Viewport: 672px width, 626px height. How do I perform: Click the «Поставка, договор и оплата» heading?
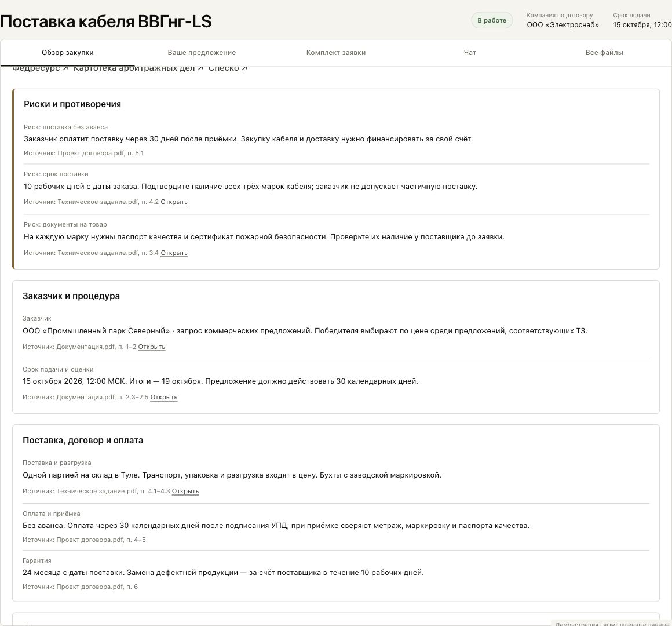pyautogui.click(x=83, y=441)
